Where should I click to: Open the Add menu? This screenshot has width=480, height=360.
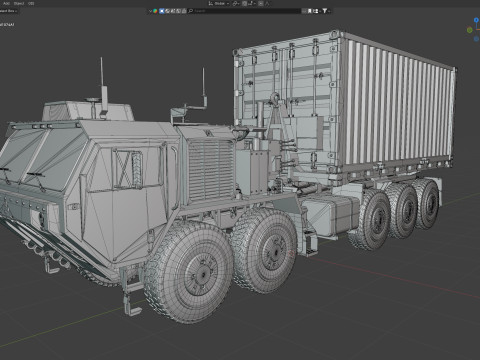point(6,3)
